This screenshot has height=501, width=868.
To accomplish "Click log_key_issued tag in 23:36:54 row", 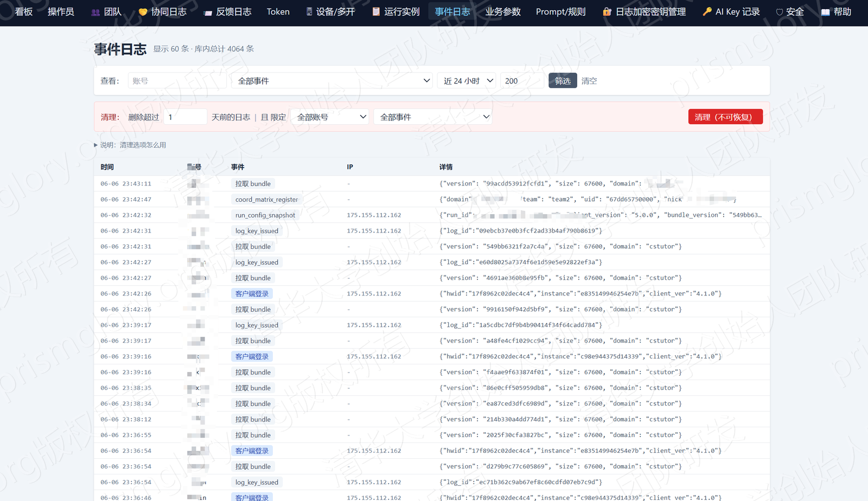I will point(257,483).
